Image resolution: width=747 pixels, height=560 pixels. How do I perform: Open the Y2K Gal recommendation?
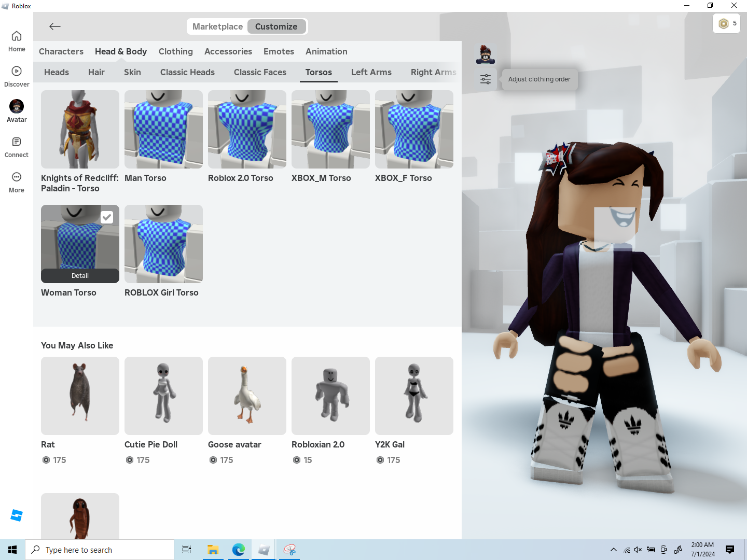pos(414,396)
